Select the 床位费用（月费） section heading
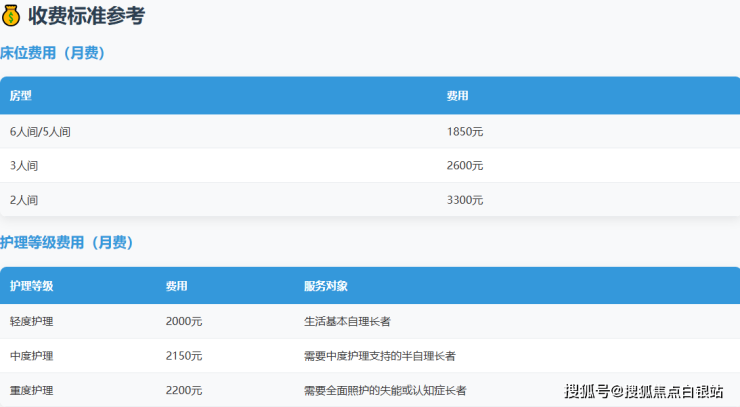 tap(53, 53)
